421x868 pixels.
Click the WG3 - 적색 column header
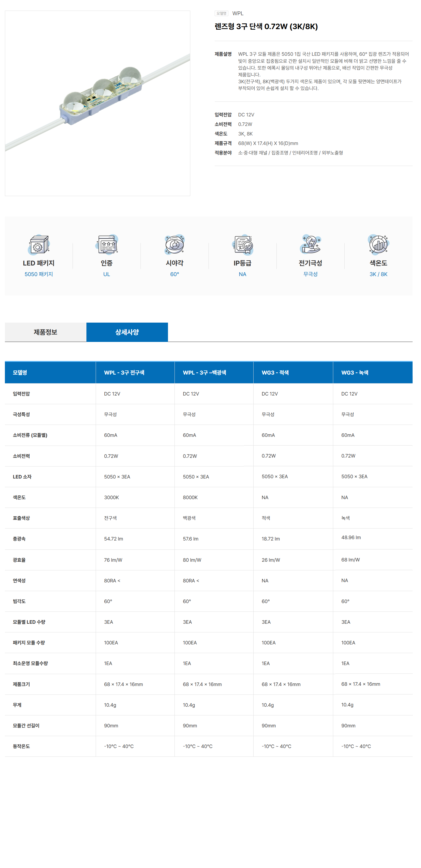(x=275, y=372)
